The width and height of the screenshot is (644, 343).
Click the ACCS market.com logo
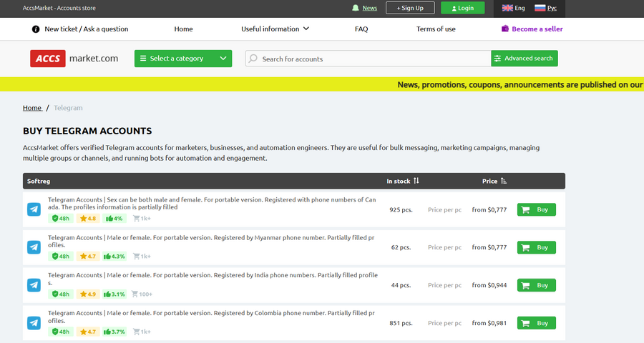(74, 59)
